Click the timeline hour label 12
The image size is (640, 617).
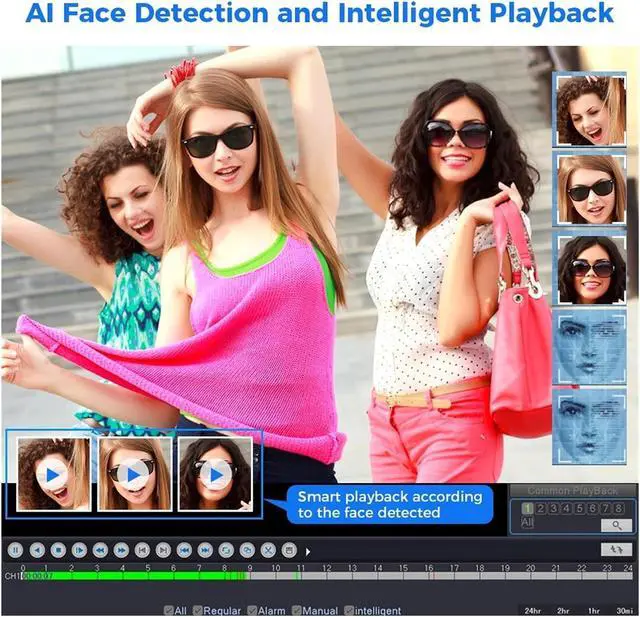click(326, 568)
